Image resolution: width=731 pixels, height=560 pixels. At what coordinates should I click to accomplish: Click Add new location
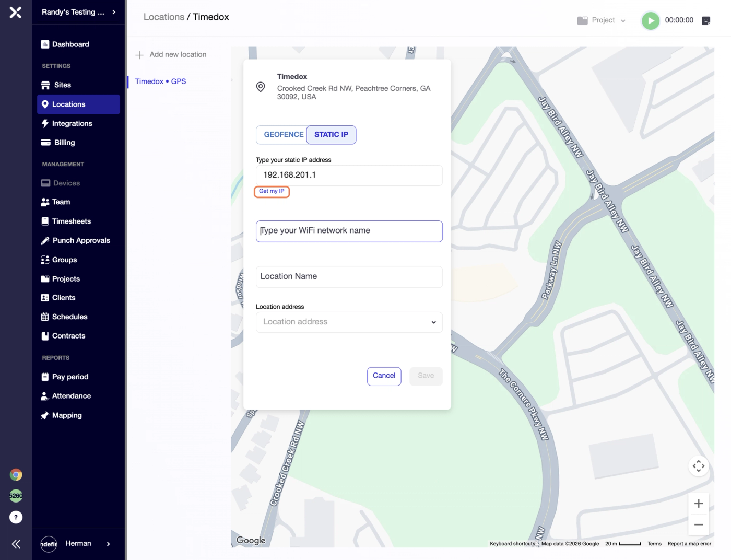point(171,54)
